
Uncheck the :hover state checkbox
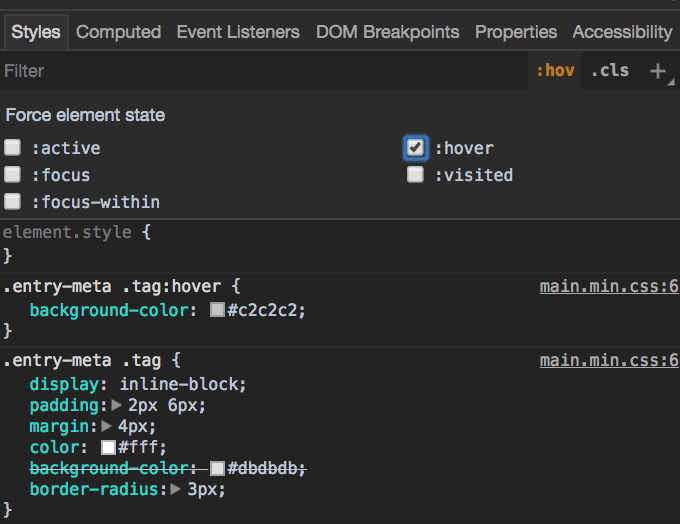click(x=416, y=148)
